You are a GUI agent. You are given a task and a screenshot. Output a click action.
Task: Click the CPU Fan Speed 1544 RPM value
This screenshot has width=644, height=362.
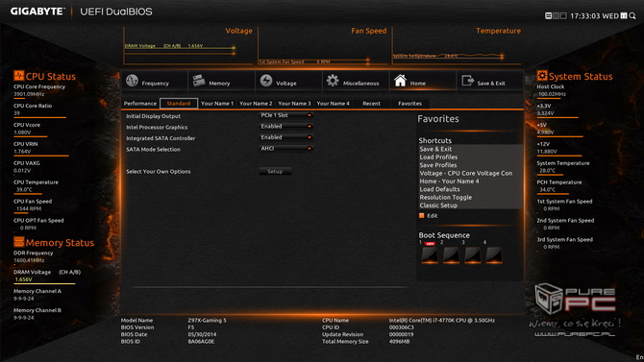click(29, 209)
